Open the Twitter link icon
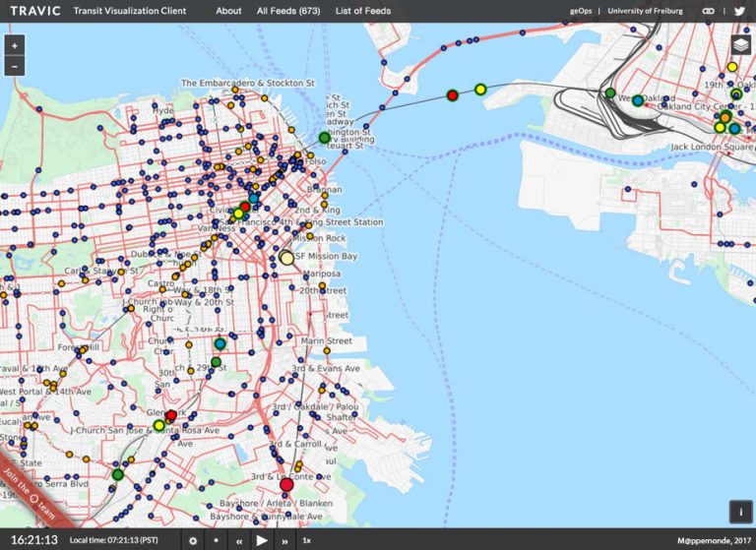The width and height of the screenshot is (756, 550). [739, 11]
